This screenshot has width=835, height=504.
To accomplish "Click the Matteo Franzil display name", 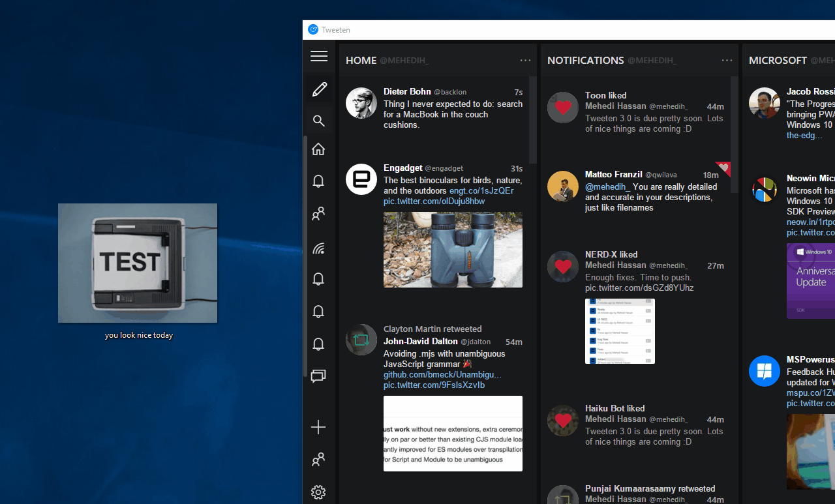I will 614,175.
